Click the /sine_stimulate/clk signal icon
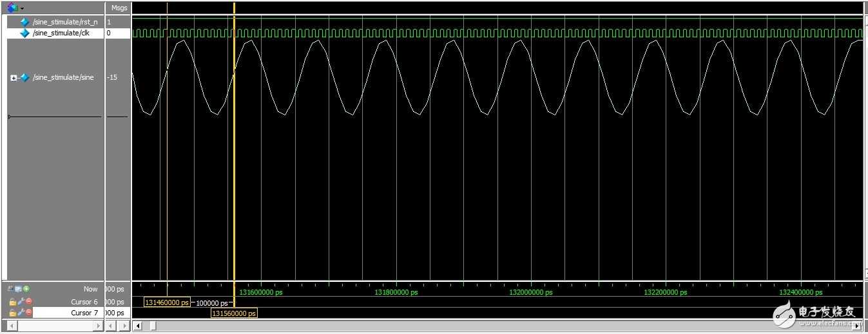Image resolution: width=868 pixels, height=334 pixels. coord(24,33)
